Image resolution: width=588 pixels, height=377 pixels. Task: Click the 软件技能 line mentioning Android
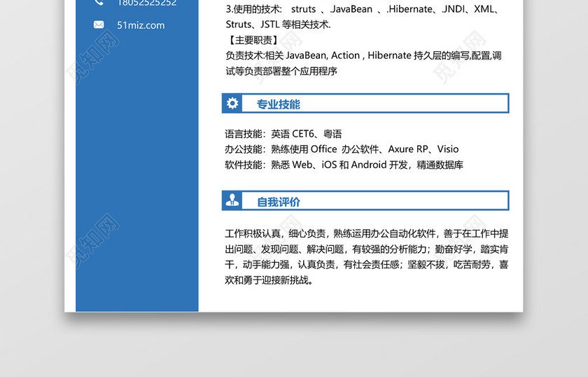pyautogui.click(x=344, y=165)
